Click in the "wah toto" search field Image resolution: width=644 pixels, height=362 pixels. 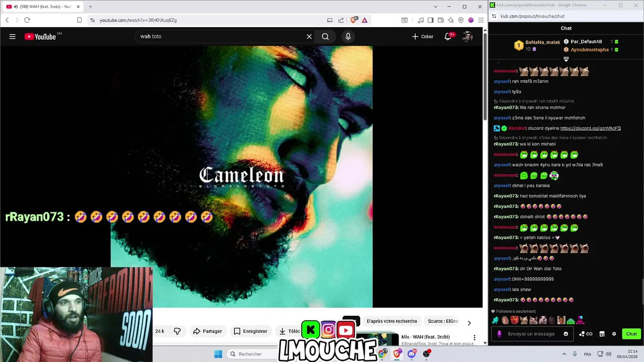click(x=221, y=36)
